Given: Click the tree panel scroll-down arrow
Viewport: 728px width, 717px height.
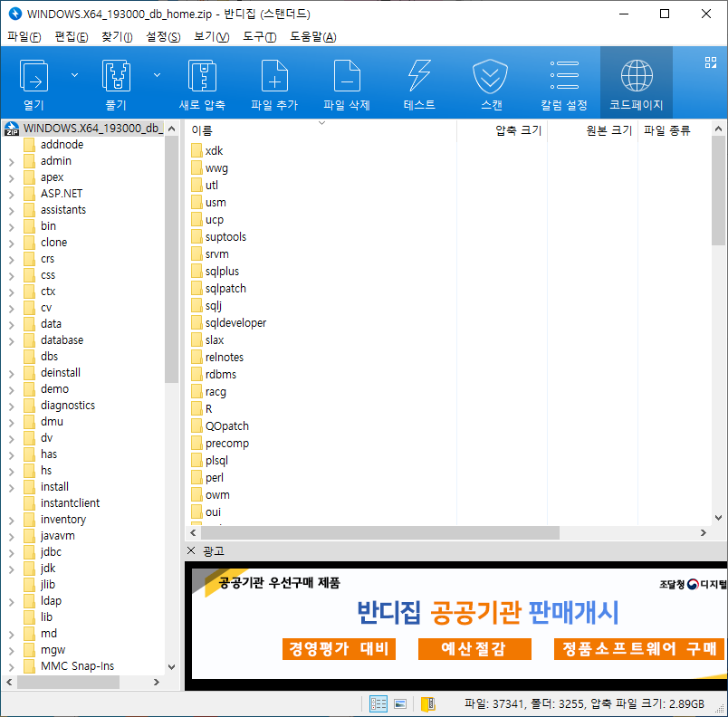Looking at the screenshot, I should click(x=171, y=667).
